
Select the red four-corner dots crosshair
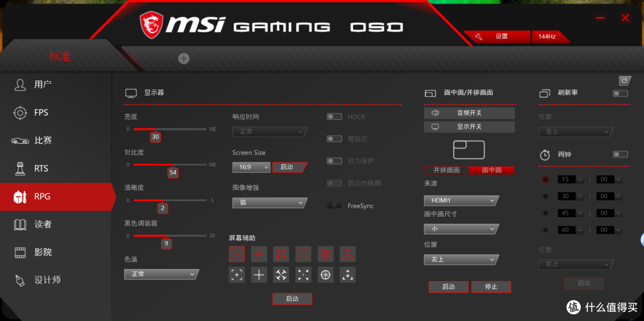coord(303,254)
